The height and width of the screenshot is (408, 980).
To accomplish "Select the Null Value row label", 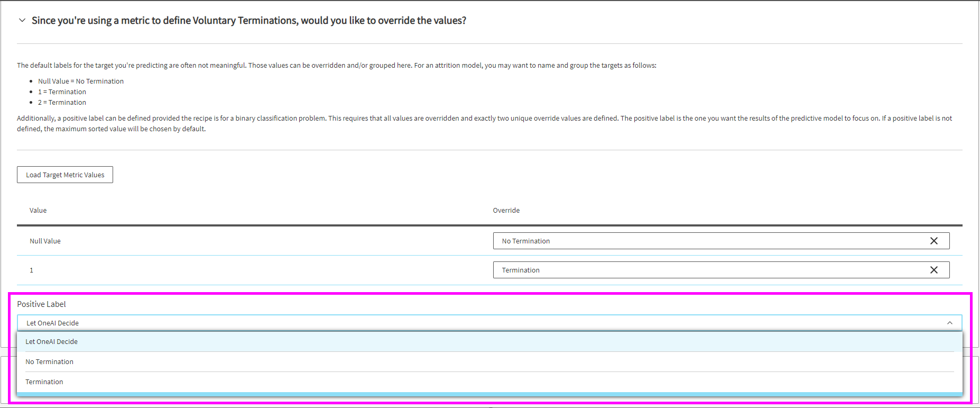I will coord(45,241).
